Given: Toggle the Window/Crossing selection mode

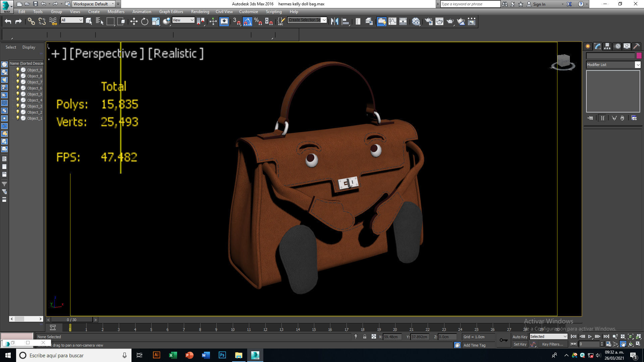Looking at the screenshot, I should pyautogui.click(x=121, y=21).
